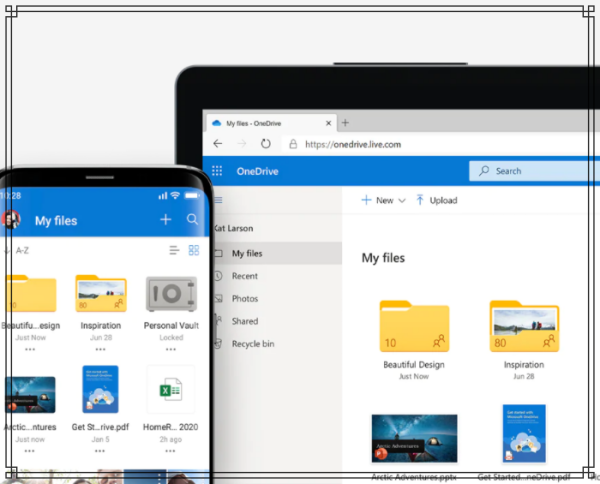Tap the plus icon on phone

[166, 220]
